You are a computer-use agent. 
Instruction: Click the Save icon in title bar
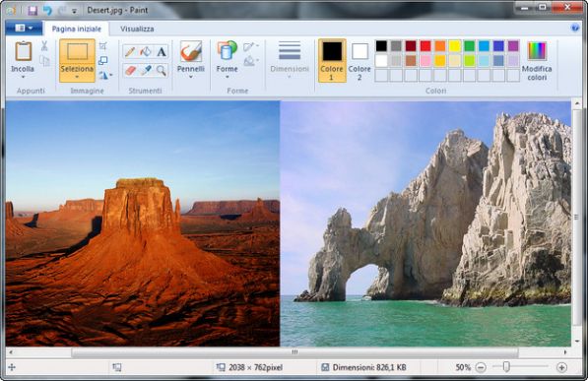(x=33, y=10)
